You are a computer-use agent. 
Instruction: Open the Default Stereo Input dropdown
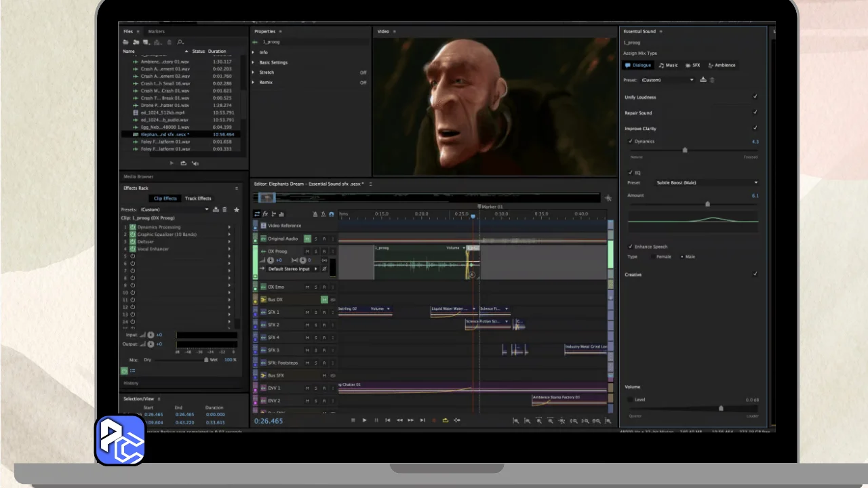(x=293, y=269)
